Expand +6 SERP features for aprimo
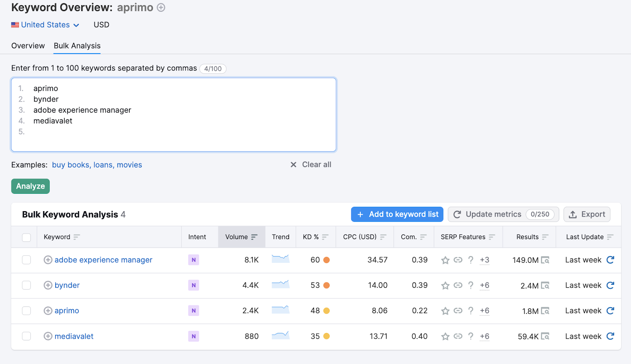The width and height of the screenshot is (631, 364). 484,311
